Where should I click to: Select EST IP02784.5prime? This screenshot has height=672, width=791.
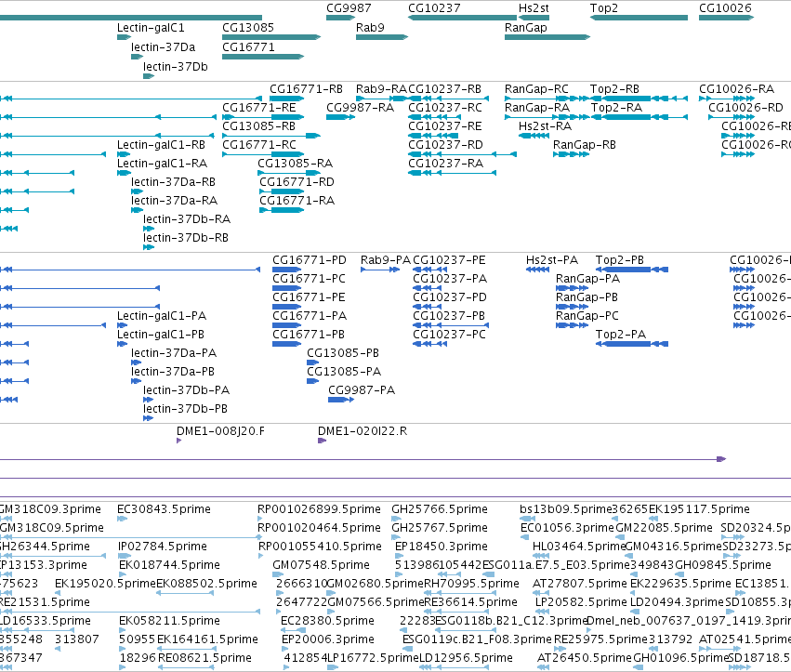pos(162,547)
